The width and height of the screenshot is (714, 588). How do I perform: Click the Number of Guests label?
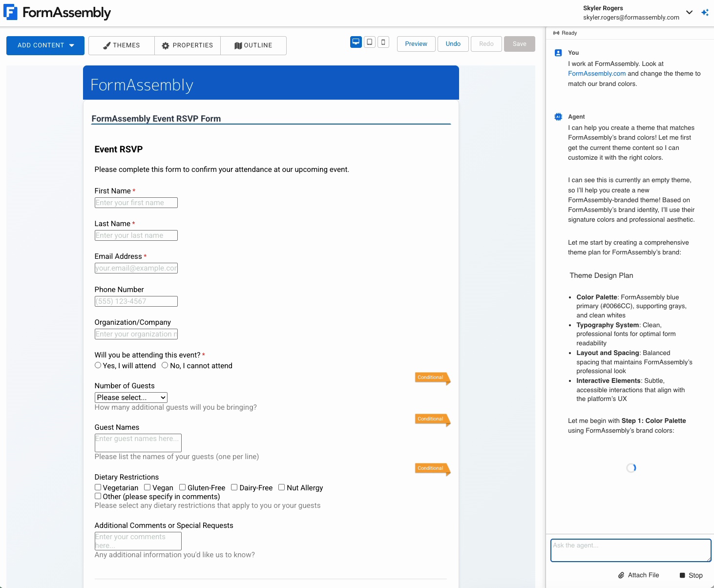(125, 386)
